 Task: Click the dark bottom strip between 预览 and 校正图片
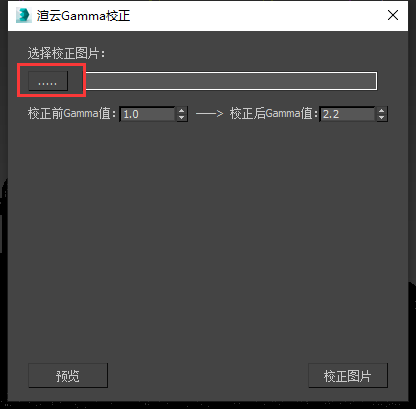[208, 376]
